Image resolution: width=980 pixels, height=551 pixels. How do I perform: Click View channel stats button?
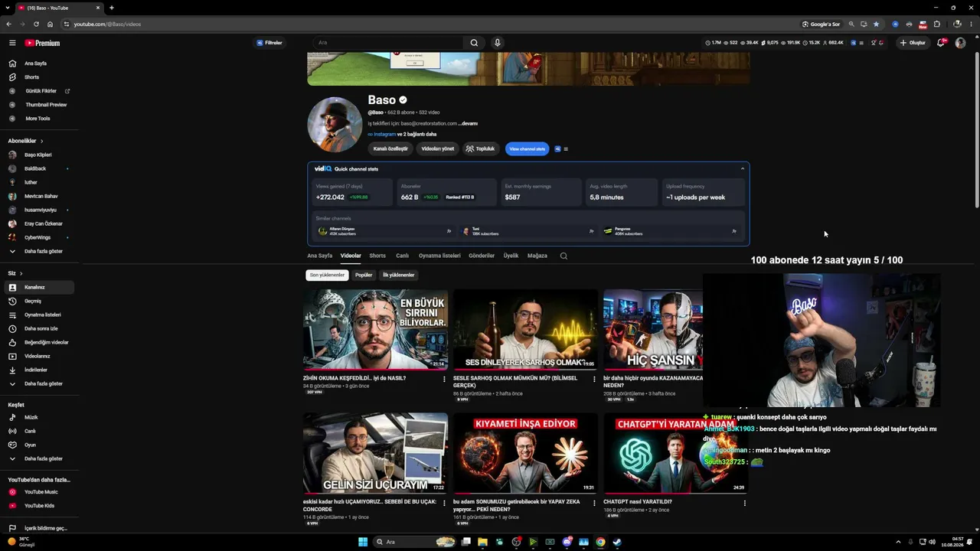tap(528, 148)
